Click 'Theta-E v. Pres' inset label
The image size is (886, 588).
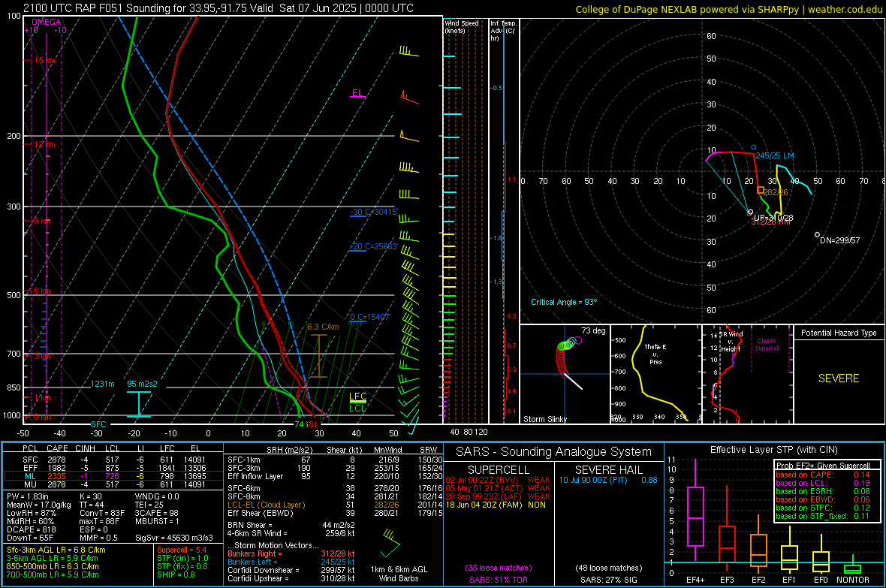coord(655,354)
